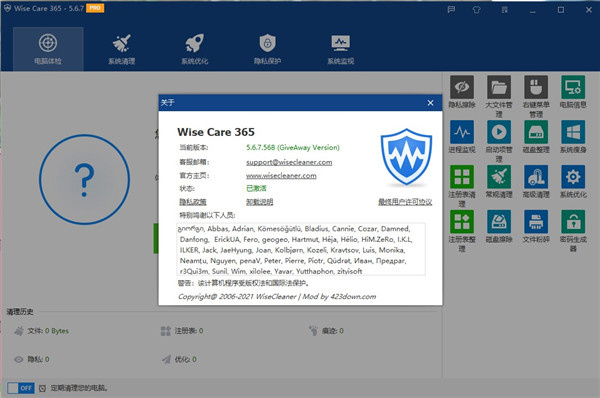Viewport: 600px width, 398px height.
Task: Switch to the 系统监视 System Monitor tab
Action: click(341, 49)
